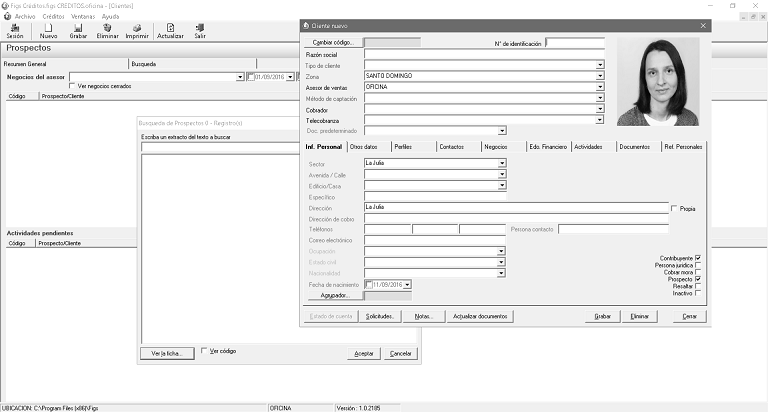This screenshot has width=768, height=412.
Task: Click the Actualizar toolbar icon
Action: pyautogui.click(x=170, y=29)
